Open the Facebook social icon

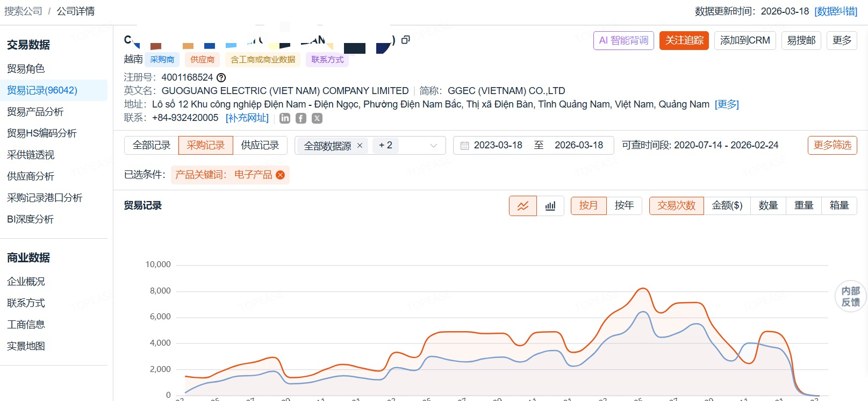[x=301, y=118]
